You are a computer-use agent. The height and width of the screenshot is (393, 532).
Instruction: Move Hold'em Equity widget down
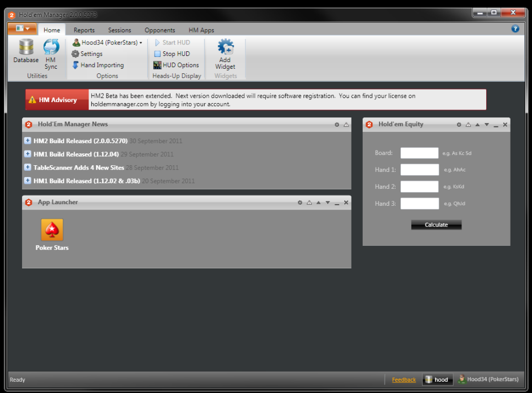(486, 125)
